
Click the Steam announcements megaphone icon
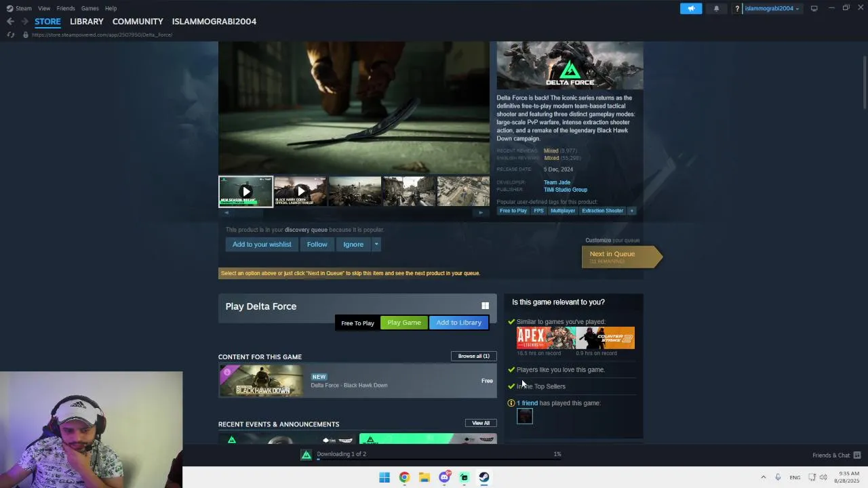tap(691, 8)
